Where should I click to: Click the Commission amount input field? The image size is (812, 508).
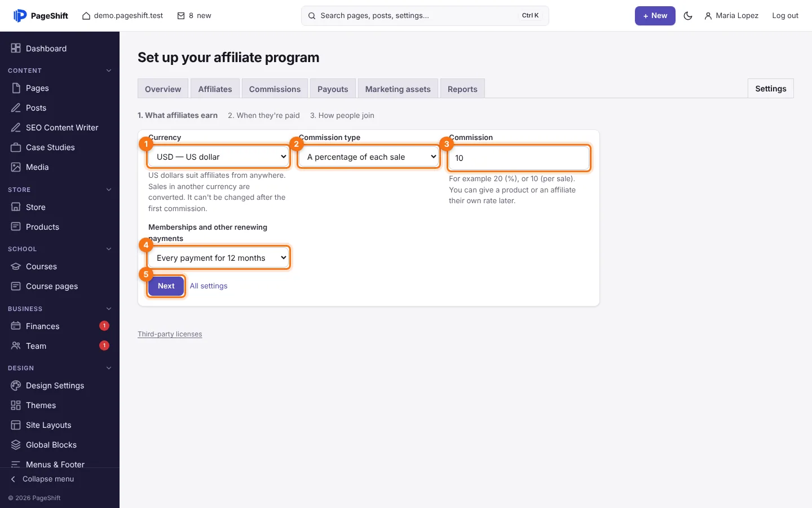pos(519,158)
